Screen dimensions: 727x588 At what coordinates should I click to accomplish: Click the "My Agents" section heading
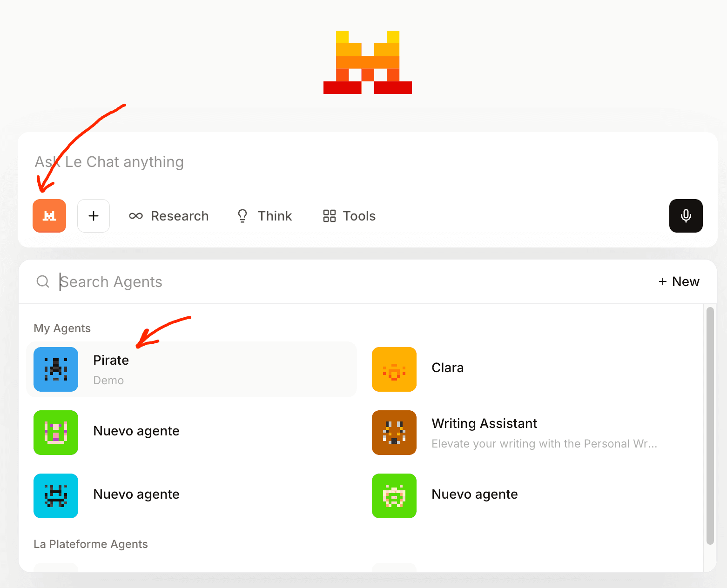pyautogui.click(x=62, y=328)
